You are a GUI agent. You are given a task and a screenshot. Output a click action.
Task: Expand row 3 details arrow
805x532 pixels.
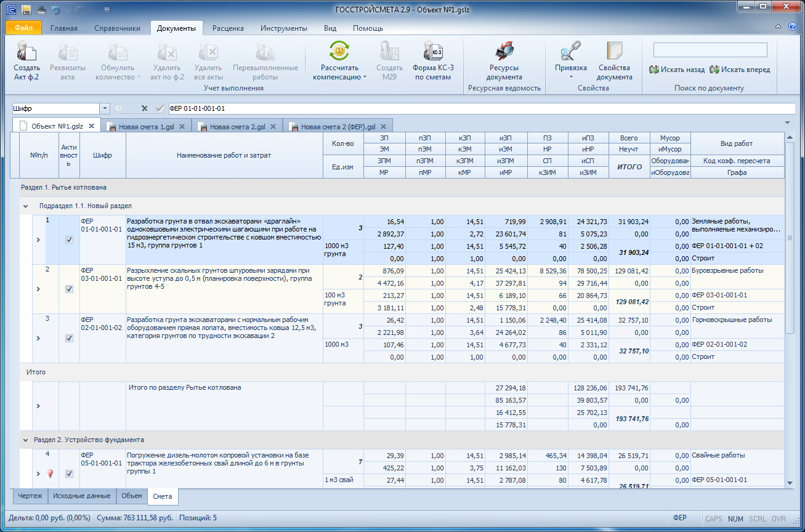coord(38,339)
